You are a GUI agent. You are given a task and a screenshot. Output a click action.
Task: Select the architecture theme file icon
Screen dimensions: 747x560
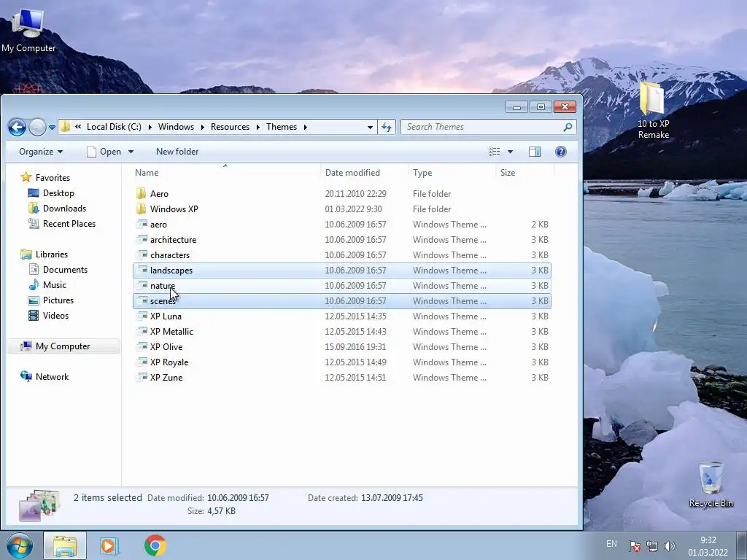142,239
